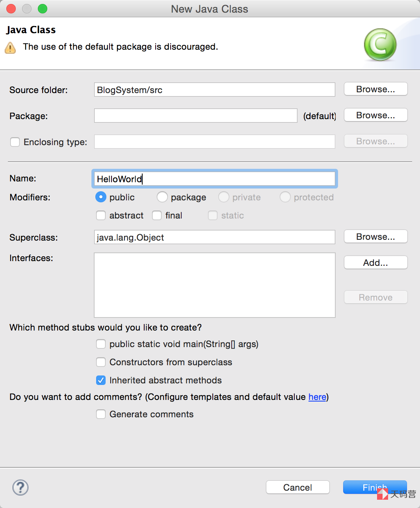This screenshot has height=508, width=420.
Task: Select the protected modifier radio button
Action: [x=285, y=197]
